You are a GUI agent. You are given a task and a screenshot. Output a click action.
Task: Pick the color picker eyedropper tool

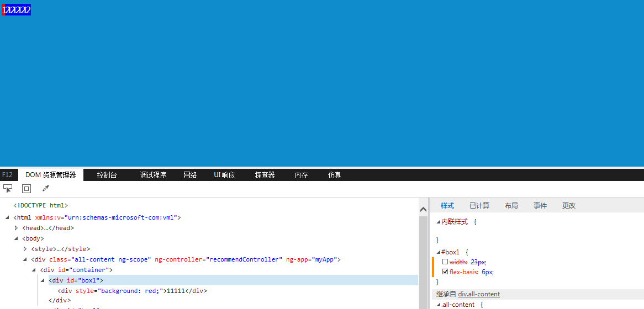[46, 188]
